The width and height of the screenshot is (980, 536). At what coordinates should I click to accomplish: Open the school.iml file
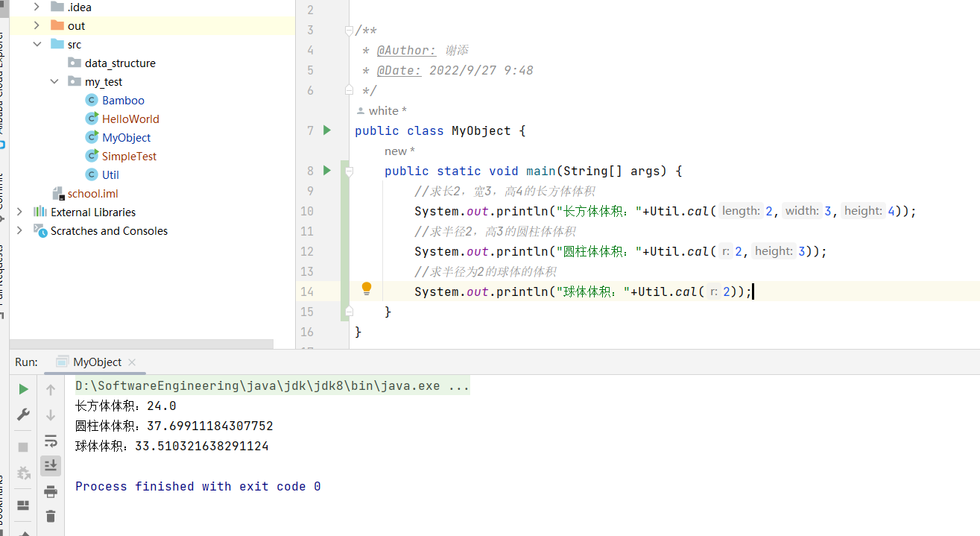(x=92, y=193)
